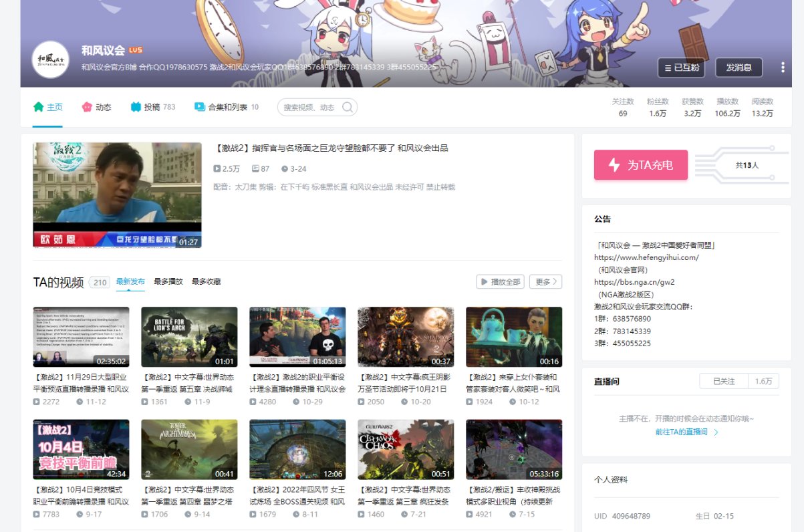Click the 动态 activity icon
The width and height of the screenshot is (804, 532).
[87, 107]
